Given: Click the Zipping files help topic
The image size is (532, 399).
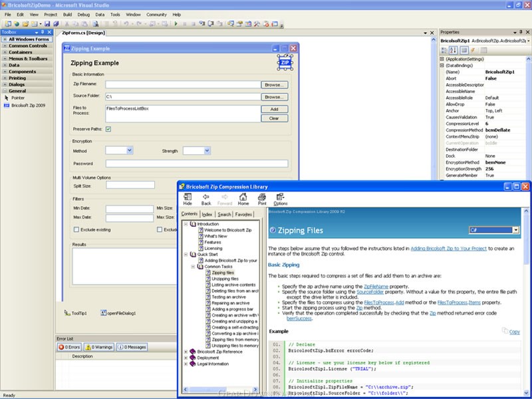Looking at the screenshot, I should point(223,273).
